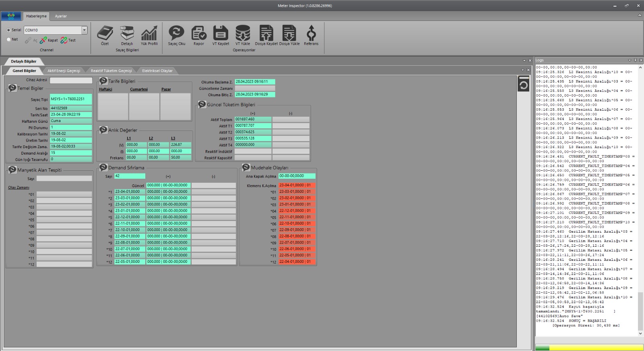
Task: Click the Dosya Kaydet file save icon
Action: [266, 33]
